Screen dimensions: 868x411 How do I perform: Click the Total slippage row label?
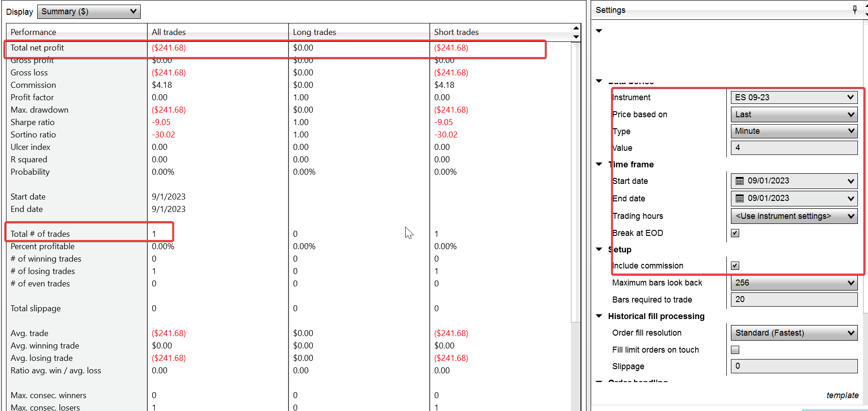click(x=35, y=308)
